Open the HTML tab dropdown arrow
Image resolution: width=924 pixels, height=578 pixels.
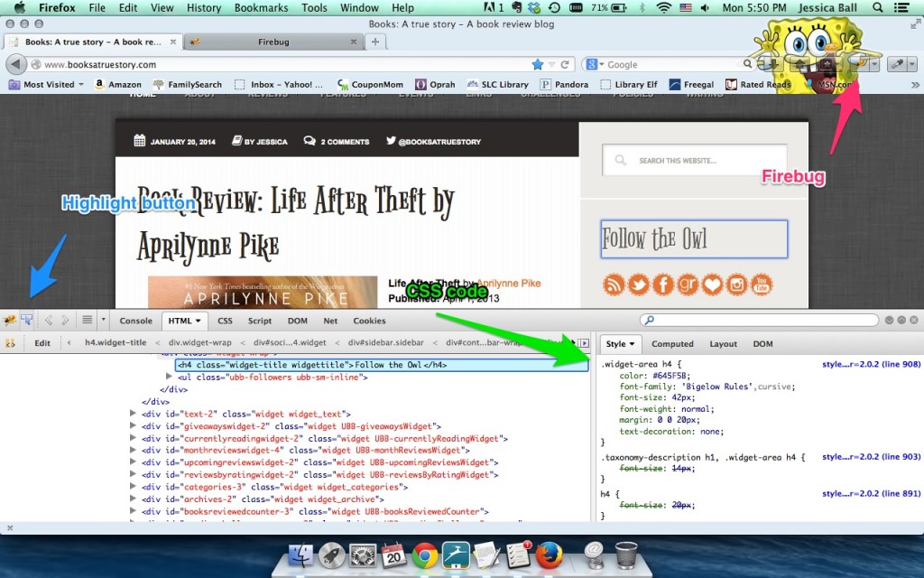tap(199, 320)
